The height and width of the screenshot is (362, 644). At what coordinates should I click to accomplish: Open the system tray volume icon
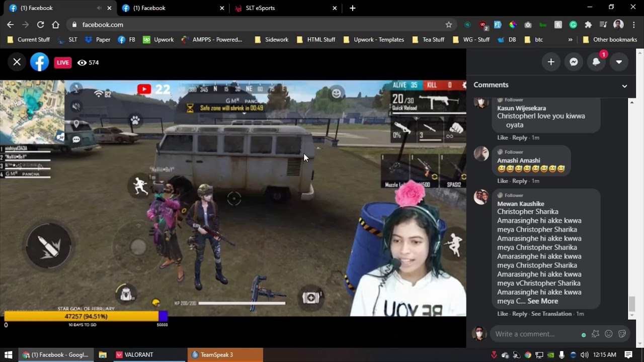click(x=584, y=355)
